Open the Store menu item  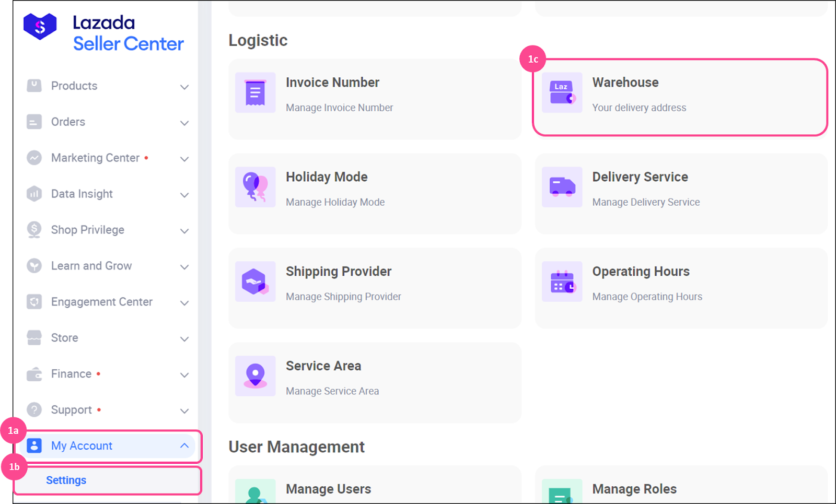[65, 338]
